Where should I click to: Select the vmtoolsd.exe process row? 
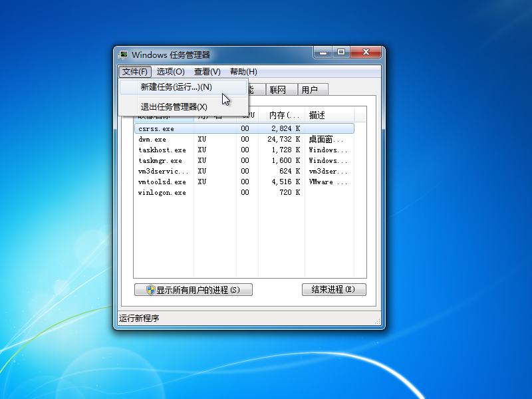(163, 182)
